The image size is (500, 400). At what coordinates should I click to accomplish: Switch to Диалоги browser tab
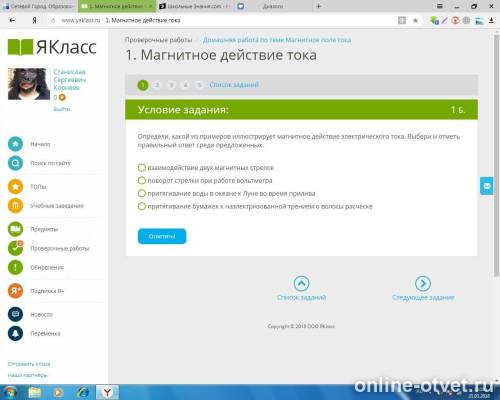[x=273, y=6]
